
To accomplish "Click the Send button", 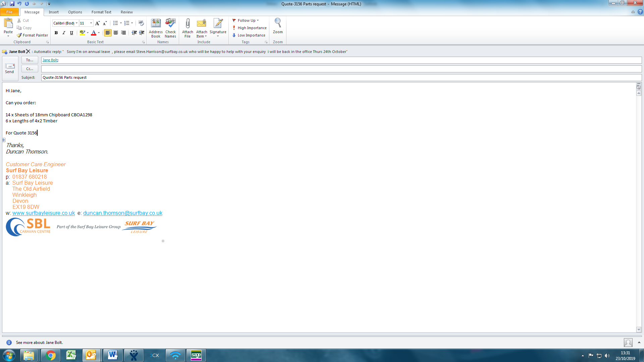I will point(10,68).
